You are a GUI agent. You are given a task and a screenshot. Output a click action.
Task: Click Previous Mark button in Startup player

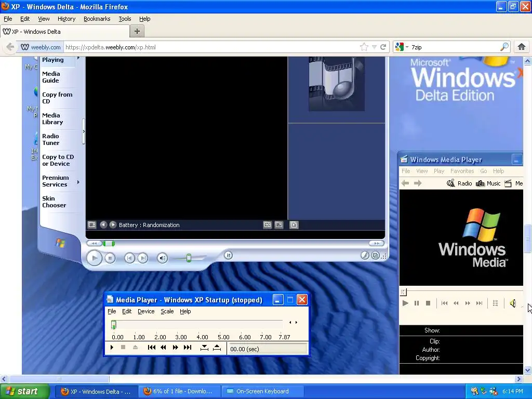point(152,348)
